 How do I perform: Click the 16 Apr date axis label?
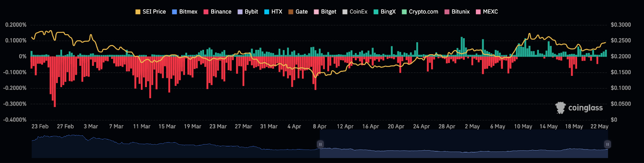[370, 126]
